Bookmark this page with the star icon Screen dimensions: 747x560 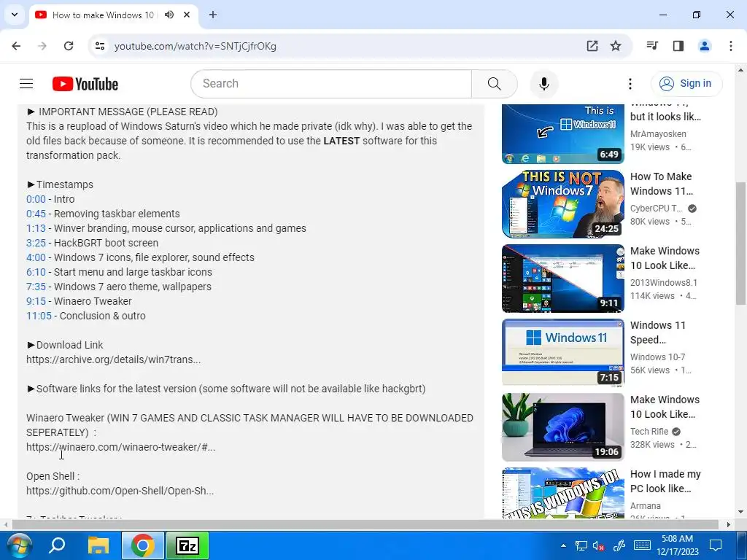pos(616,46)
